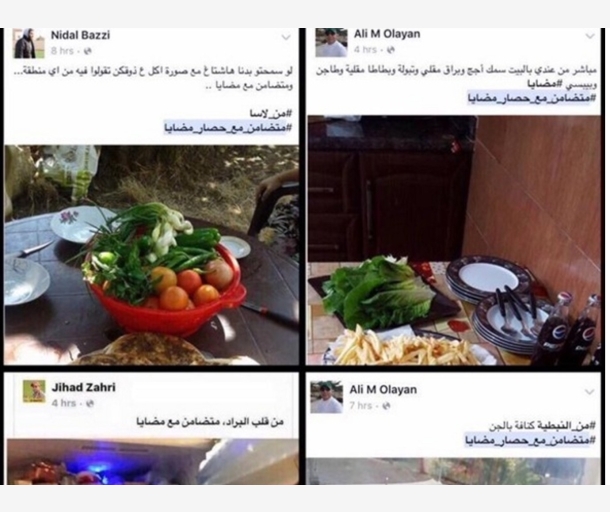Click the globe privacy icon on Nidal Bazzi's post
This screenshot has height=512, width=610.
(x=88, y=51)
